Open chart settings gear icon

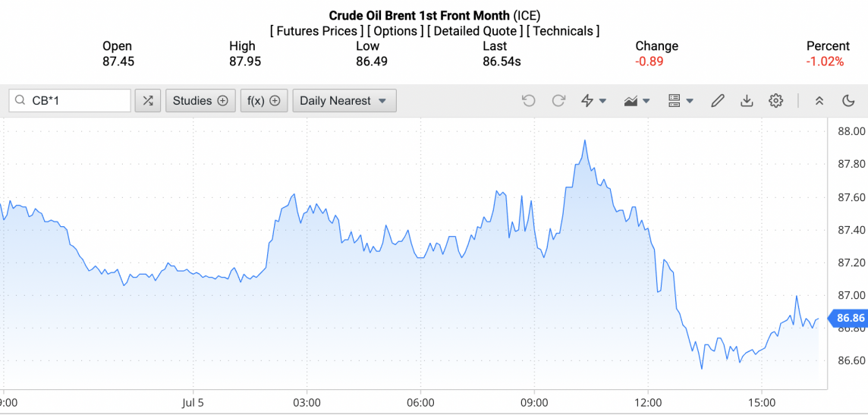pyautogui.click(x=775, y=100)
